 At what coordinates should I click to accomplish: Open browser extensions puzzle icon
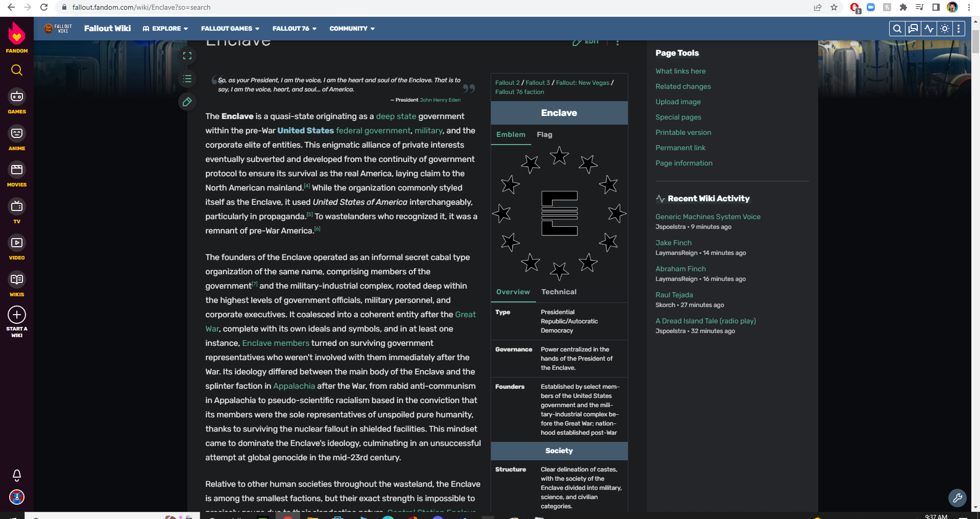903,7
